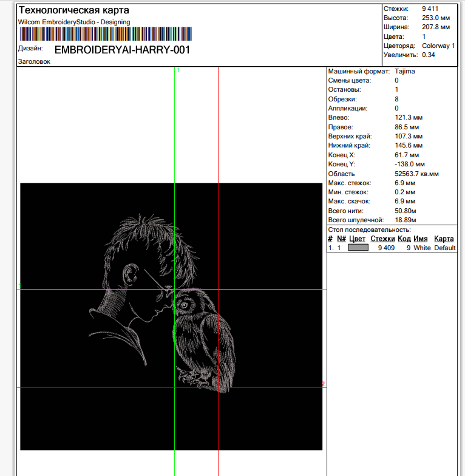The width and height of the screenshot is (465, 476).
Task: Click the 'Заголовок' label
Action: click(x=34, y=62)
